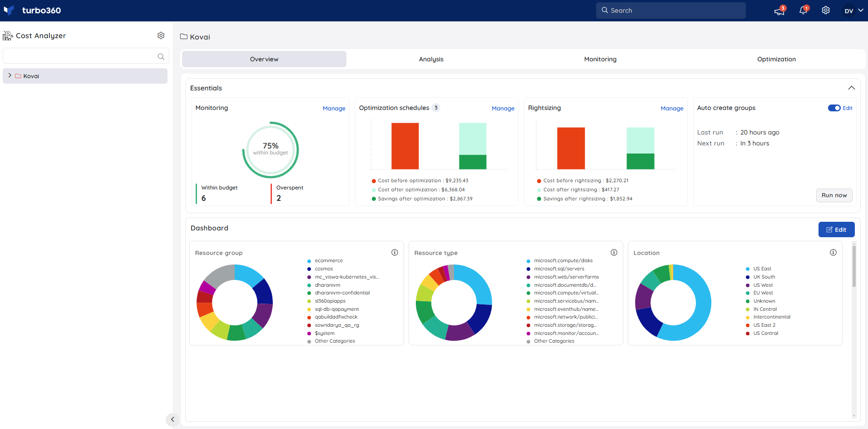Screen dimensions: 868x429
Task: Open Cost Analyzer settings gear
Action: [x=161, y=35]
